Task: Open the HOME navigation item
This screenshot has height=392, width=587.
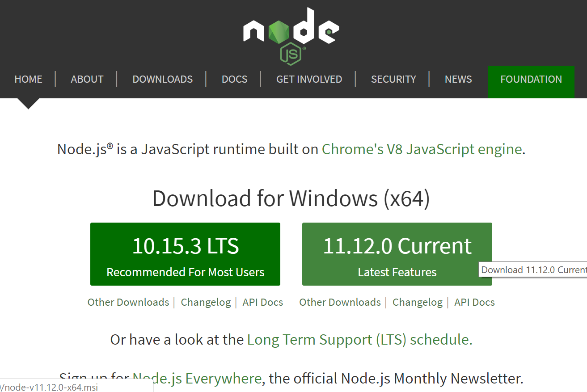Action: click(28, 80)
